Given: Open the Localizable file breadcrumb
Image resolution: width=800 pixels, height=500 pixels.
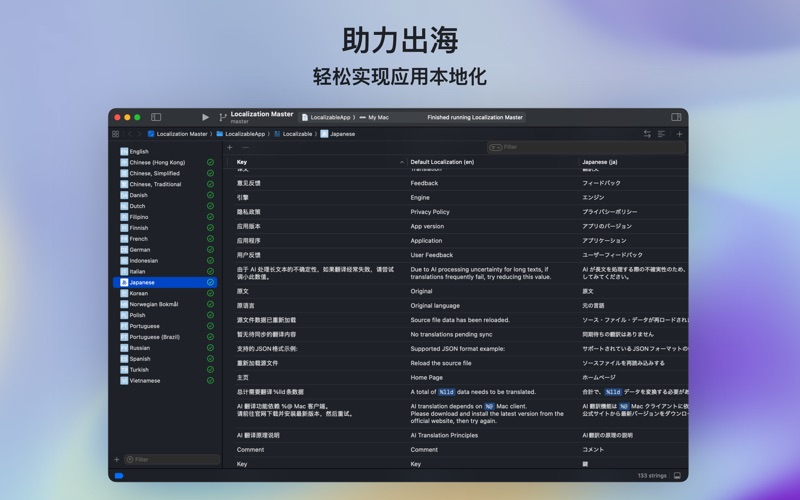Looking at the screenshot, I should click(x=293, y=134).
